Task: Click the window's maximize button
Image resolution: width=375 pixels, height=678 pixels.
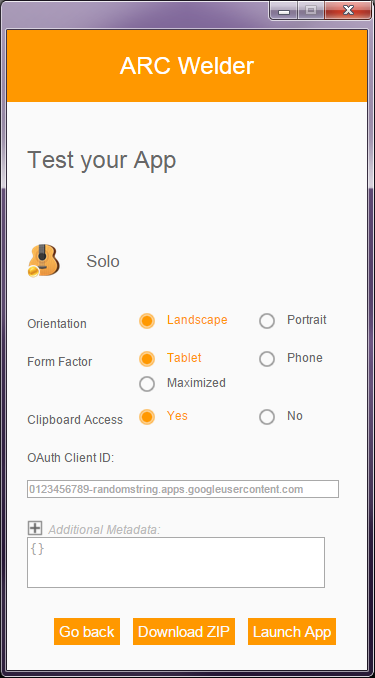Action: pos(311,11)
